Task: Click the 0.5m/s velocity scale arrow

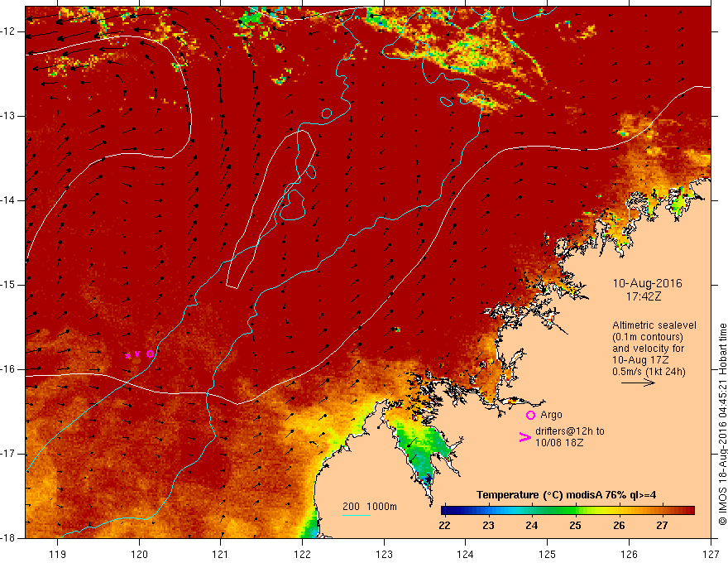Action: coord(638,383)
